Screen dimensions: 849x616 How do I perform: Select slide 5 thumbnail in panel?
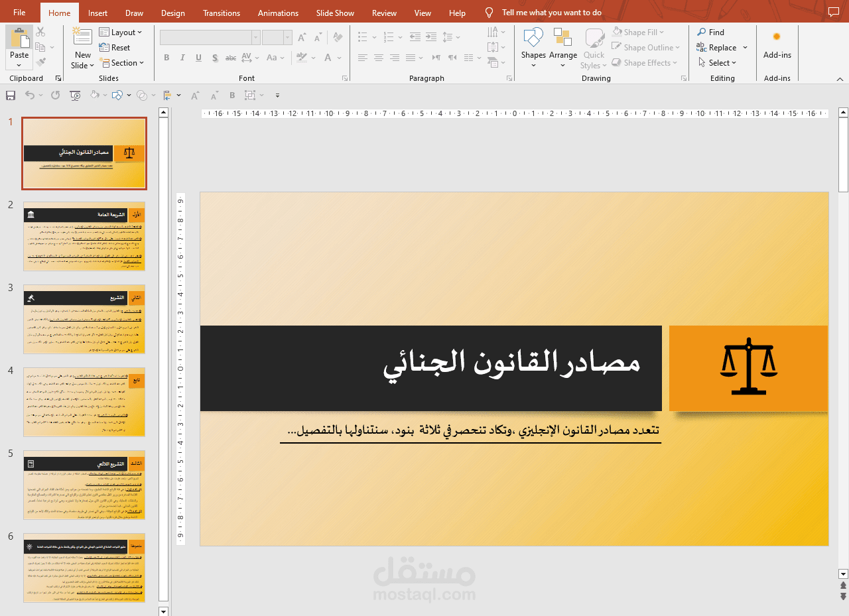click(84, 485)
